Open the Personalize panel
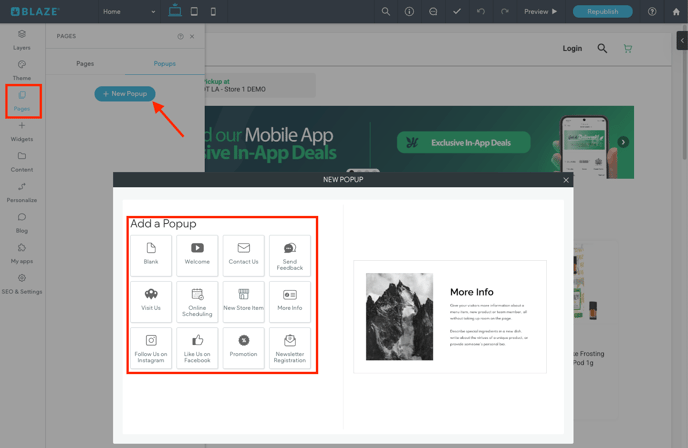Image resolution: width=688 pixels, height=448 pixels. pos(21,192)
